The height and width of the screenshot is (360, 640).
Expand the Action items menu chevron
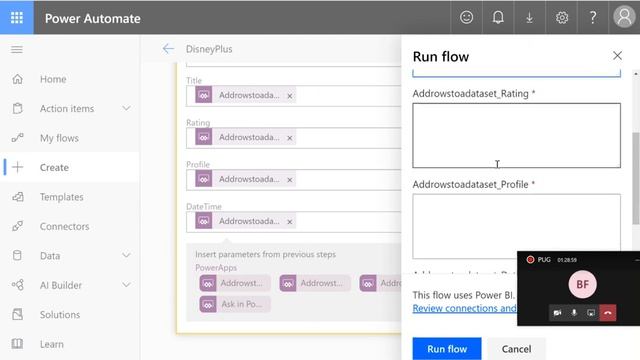coord(127,109)
